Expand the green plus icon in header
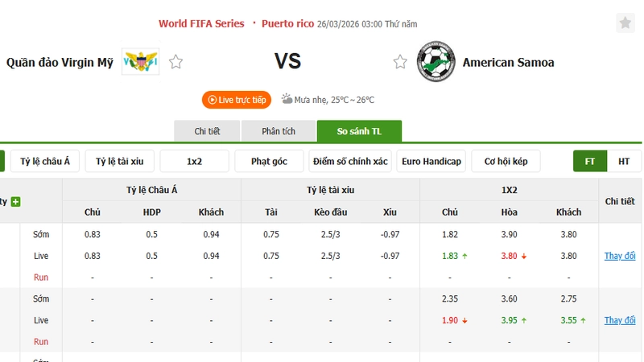 click(x=15, y=202)
